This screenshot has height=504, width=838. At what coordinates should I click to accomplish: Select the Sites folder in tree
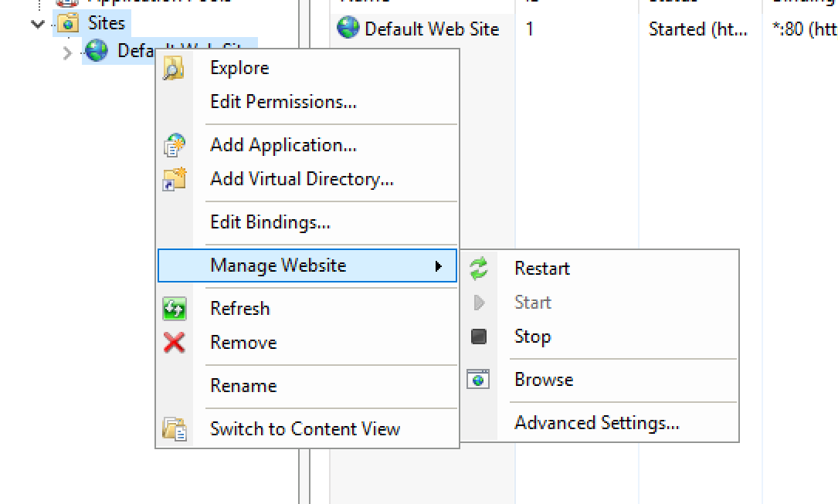[x=107, y=23]
